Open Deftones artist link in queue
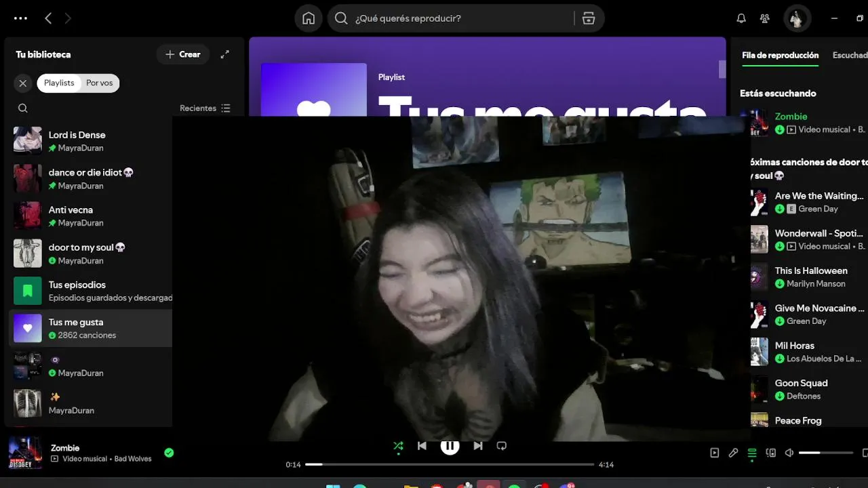Screen dimensions: 868x488 coord(804,396)
